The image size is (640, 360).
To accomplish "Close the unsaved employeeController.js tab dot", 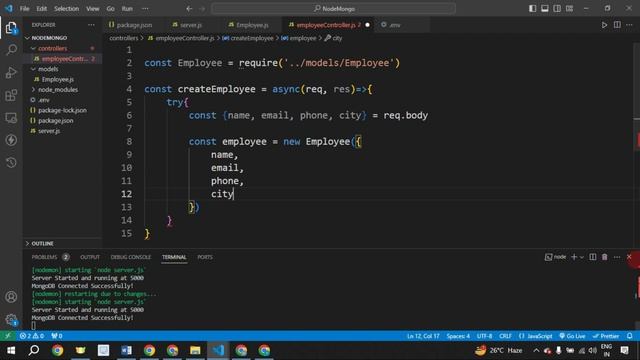I will click(367, 25).
